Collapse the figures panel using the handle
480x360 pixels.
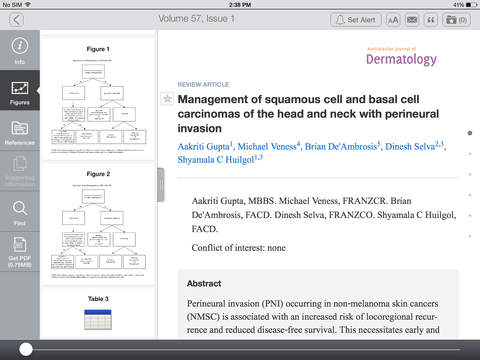161,185
